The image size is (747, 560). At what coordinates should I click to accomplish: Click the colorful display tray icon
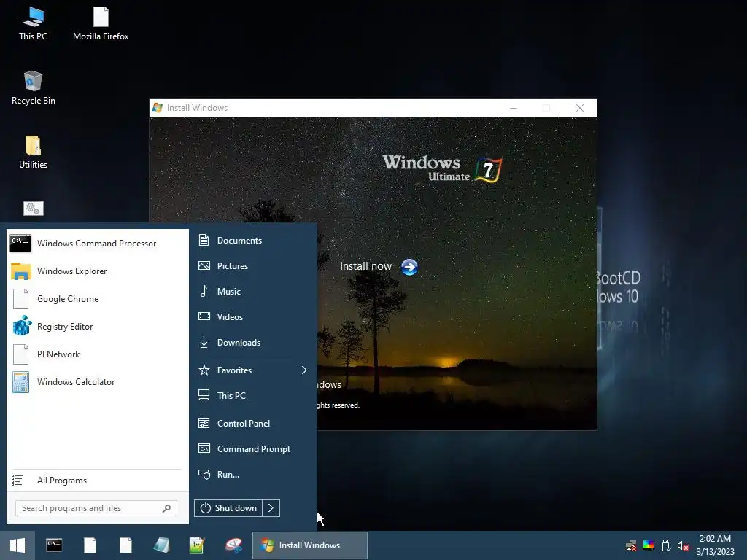click(x=649, y=545)
